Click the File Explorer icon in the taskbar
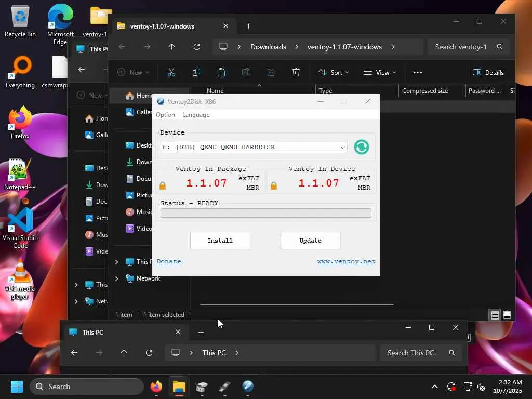 (179, 387)
